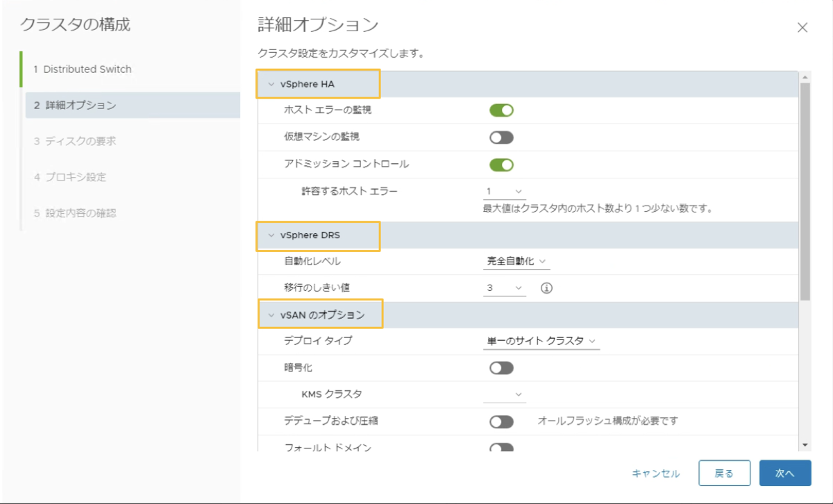Click the オールフラッシュ構成が必要です note

[607, 421]
